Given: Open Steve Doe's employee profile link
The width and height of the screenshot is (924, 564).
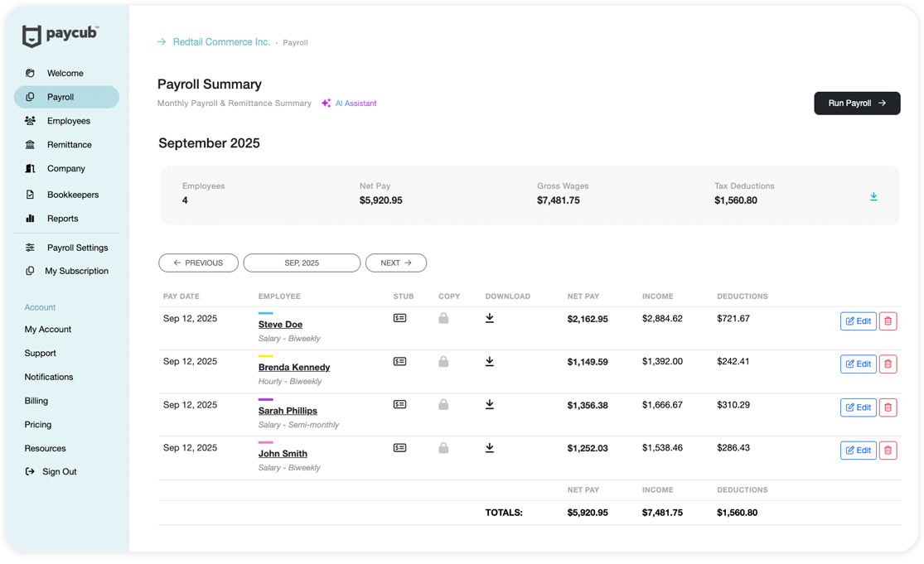Looking at the screenshot, I should (x=280, y=325).
